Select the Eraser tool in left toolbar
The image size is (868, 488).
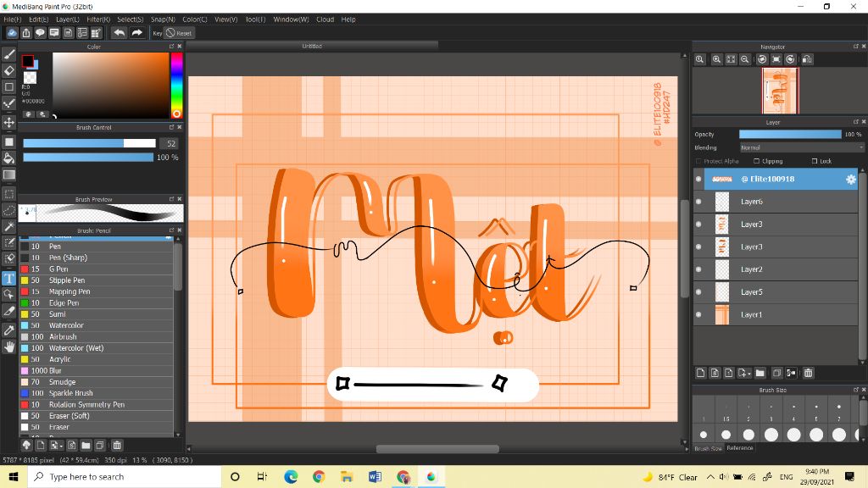point(8,70)
